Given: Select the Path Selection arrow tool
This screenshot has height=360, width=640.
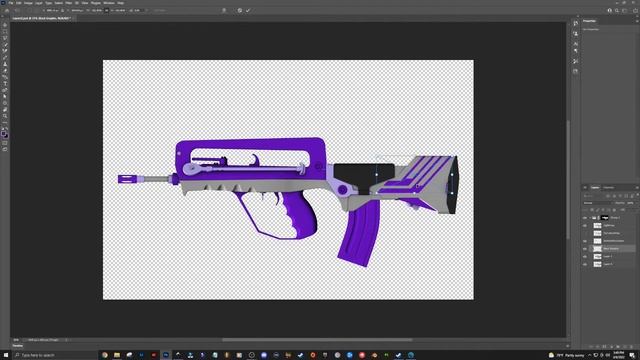Looking at the screenshot, I should pyautogui.click(x=5, y=96).
